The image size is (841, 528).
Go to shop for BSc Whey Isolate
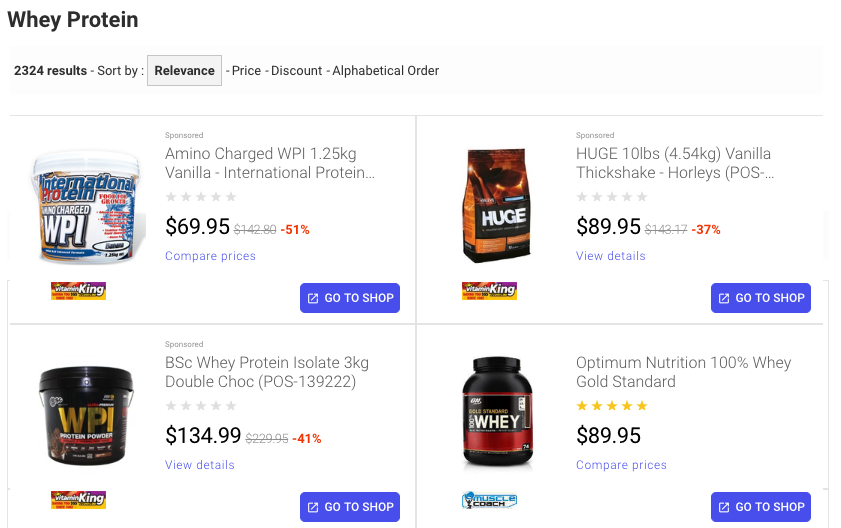click(x=350, y=507)
